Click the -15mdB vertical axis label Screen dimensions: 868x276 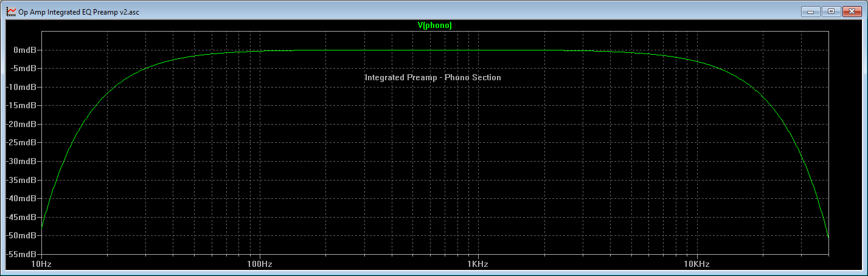[23, 105]
